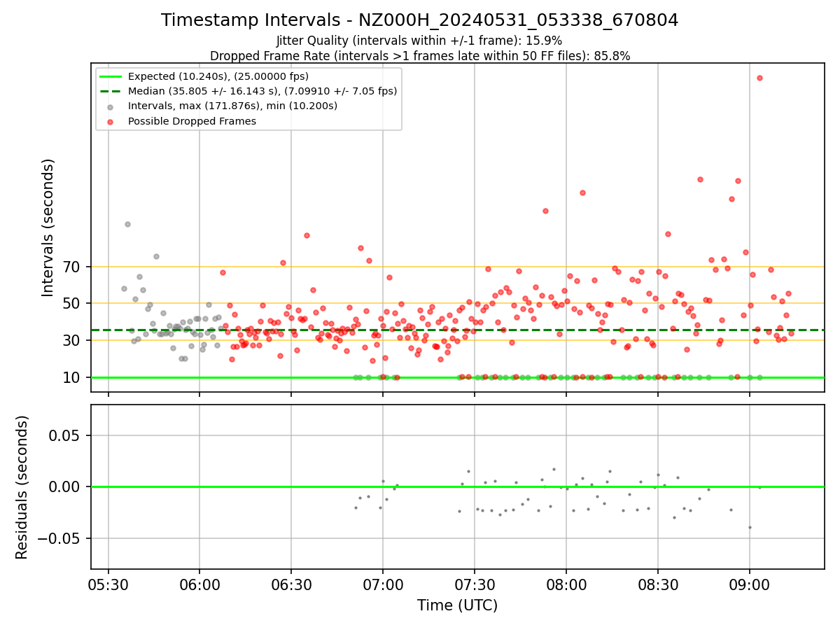Screen dimensions: 840x630
Task: Click the gray dot icon in the legend
Action: click(111, 106)
